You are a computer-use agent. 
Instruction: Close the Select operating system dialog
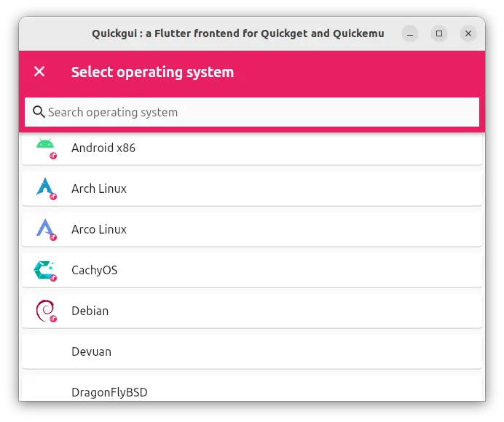tap(39, 71)
